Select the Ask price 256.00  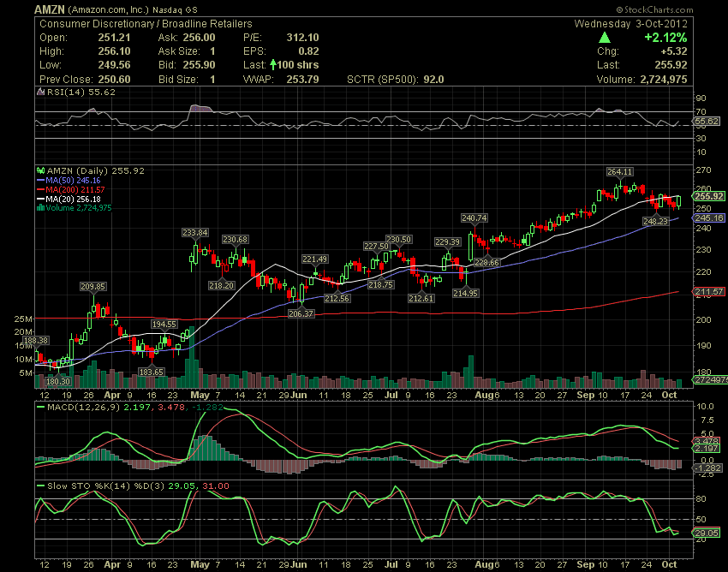[x=199, y=38]
